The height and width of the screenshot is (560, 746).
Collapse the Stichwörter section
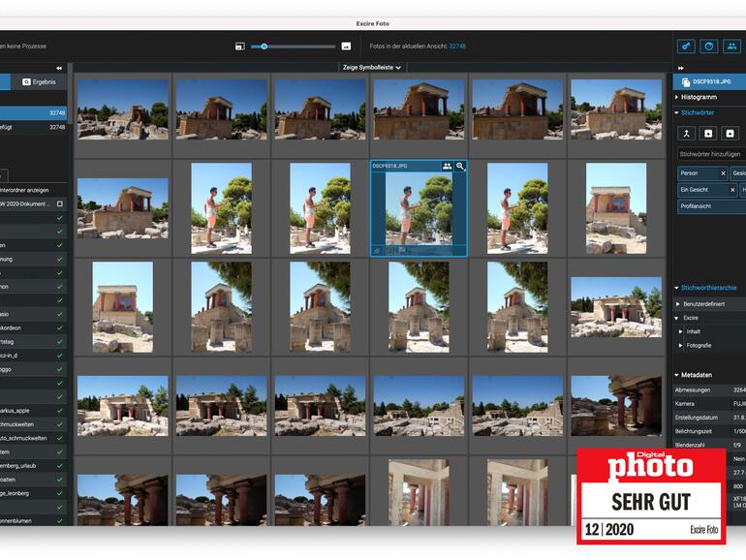point(676,112)
